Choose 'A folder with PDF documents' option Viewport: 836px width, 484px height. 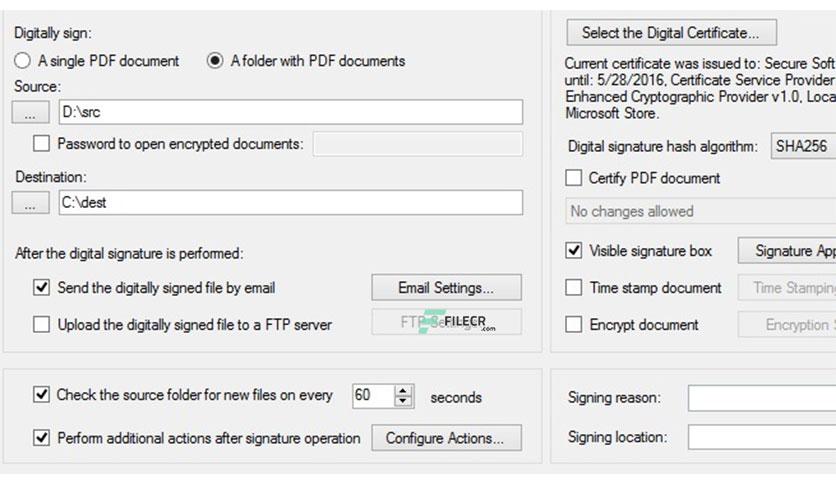(215, 61)
